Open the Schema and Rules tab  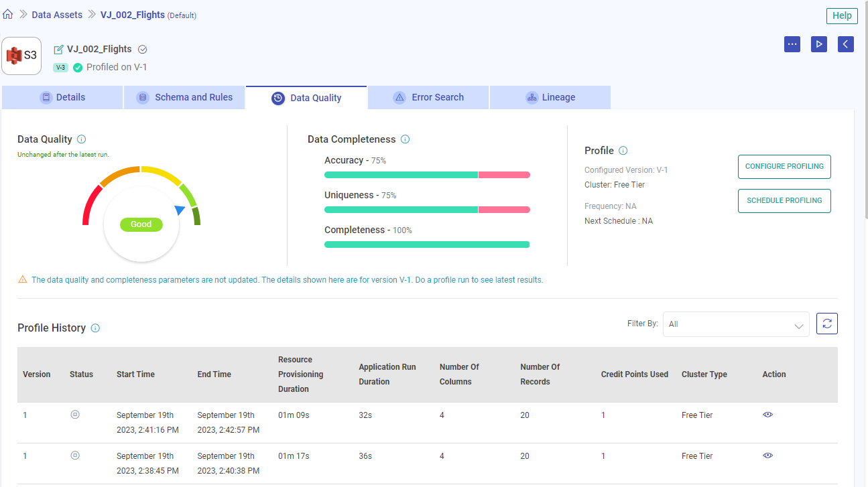(184, 97)
